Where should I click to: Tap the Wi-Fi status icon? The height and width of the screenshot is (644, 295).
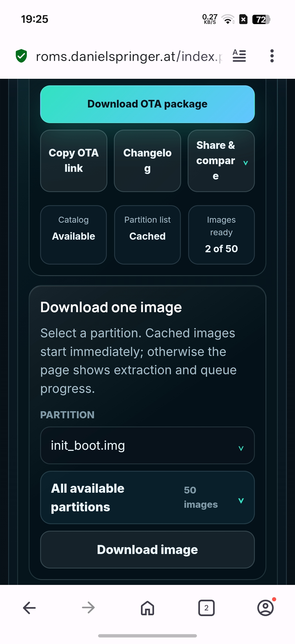click(228, 19)
